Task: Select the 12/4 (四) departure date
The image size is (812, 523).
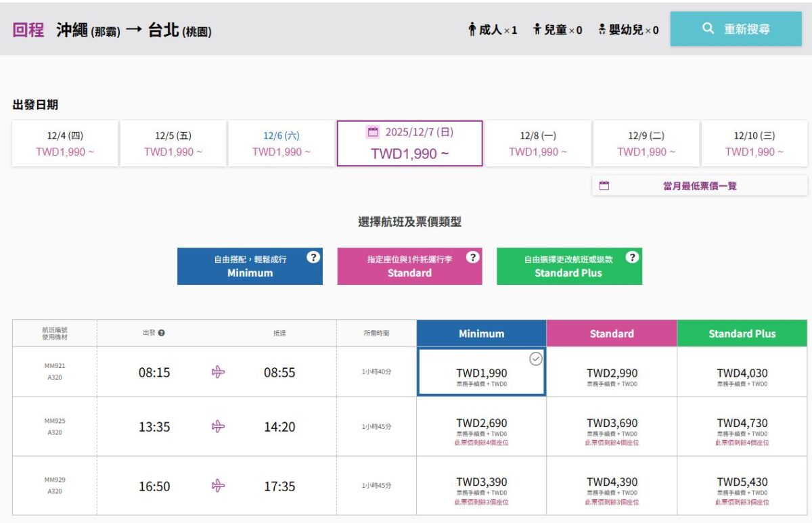Action: point(65,143)
